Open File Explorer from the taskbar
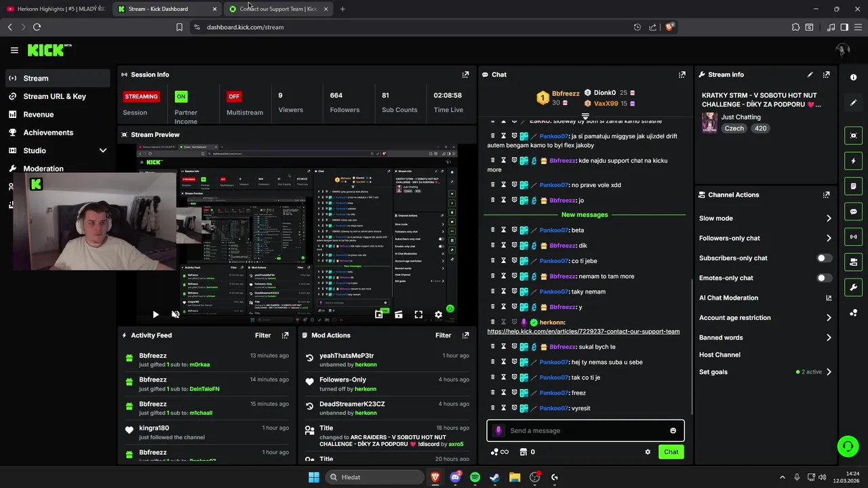868x488 pixels. pyautogui.click(x=515, y=477)
